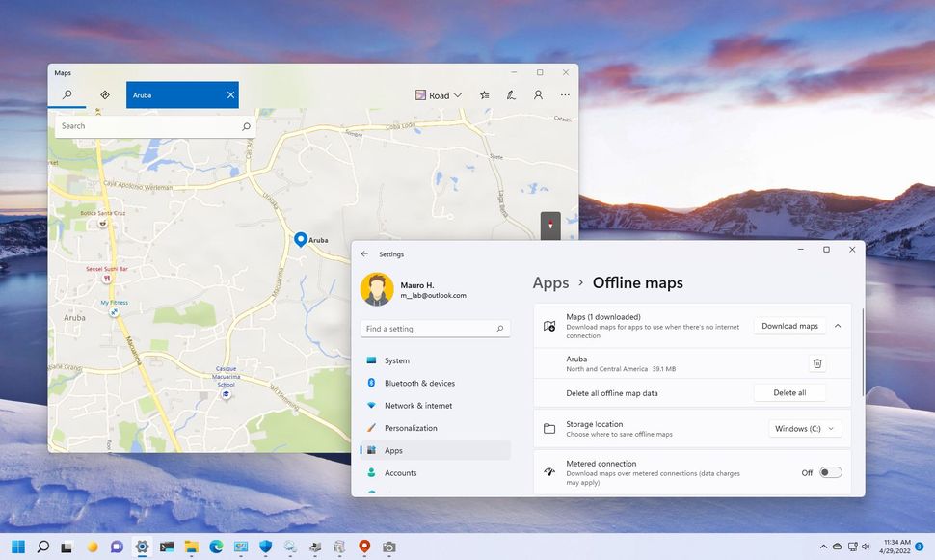Open the Settings gear icon on the taskbar
The width and height of the screenshot is (935, 560).
[142, 547]
